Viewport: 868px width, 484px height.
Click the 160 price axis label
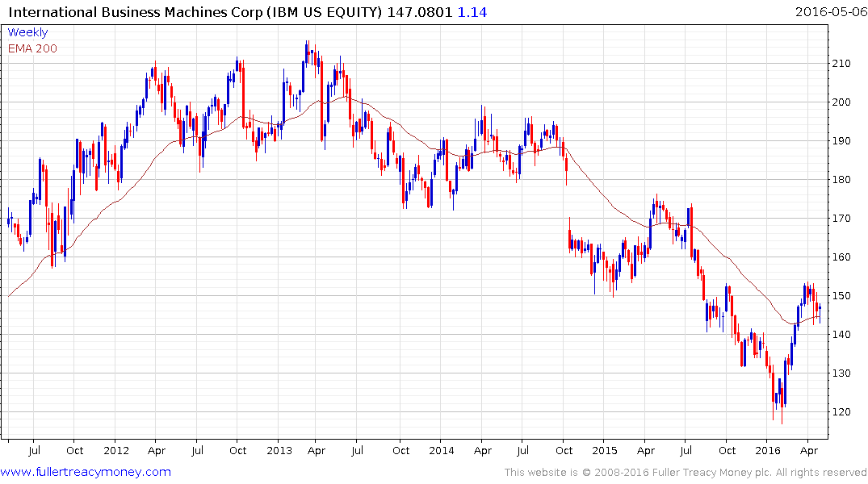[x=841, y=257]
